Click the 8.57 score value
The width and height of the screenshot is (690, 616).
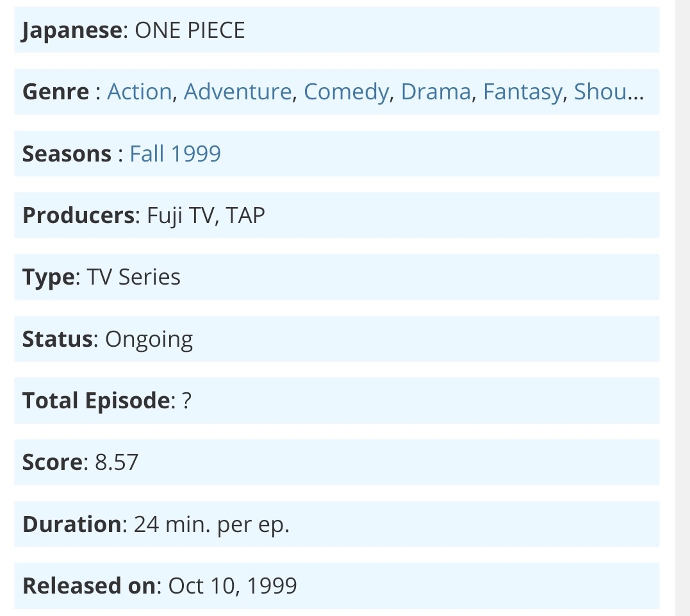coord(117,462)
